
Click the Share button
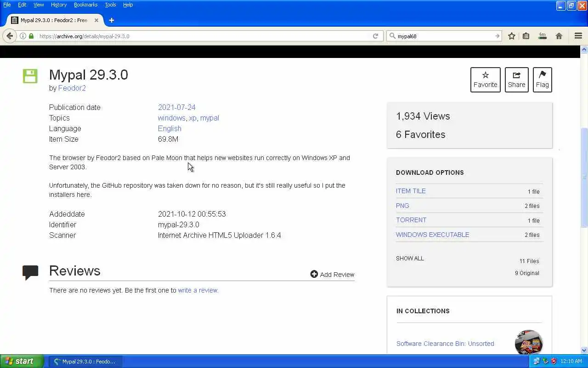(516, 80)
